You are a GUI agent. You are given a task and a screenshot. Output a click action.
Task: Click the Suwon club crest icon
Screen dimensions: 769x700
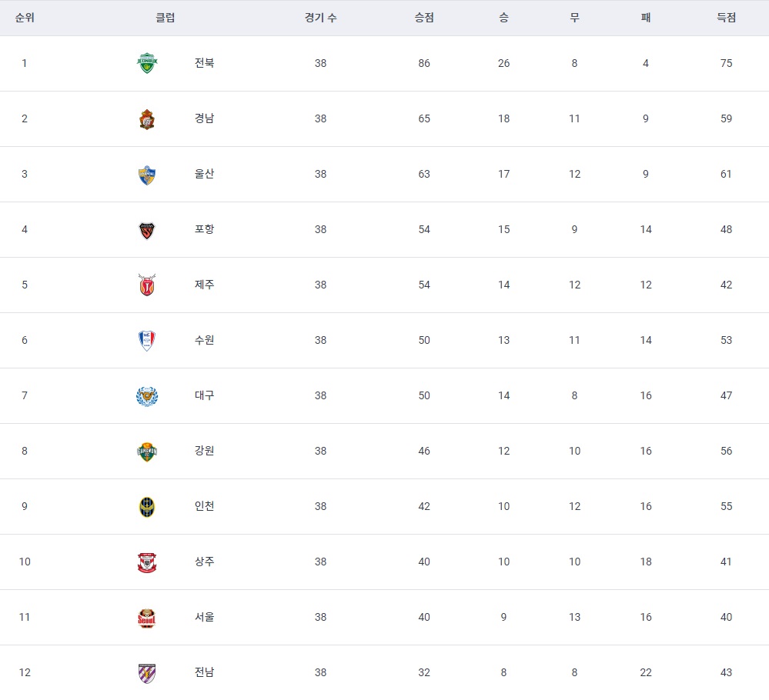147,341
